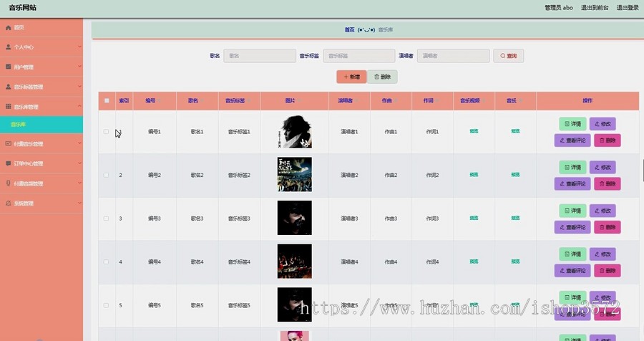Open 查看评论 for row 编号1

coord(572,140)
